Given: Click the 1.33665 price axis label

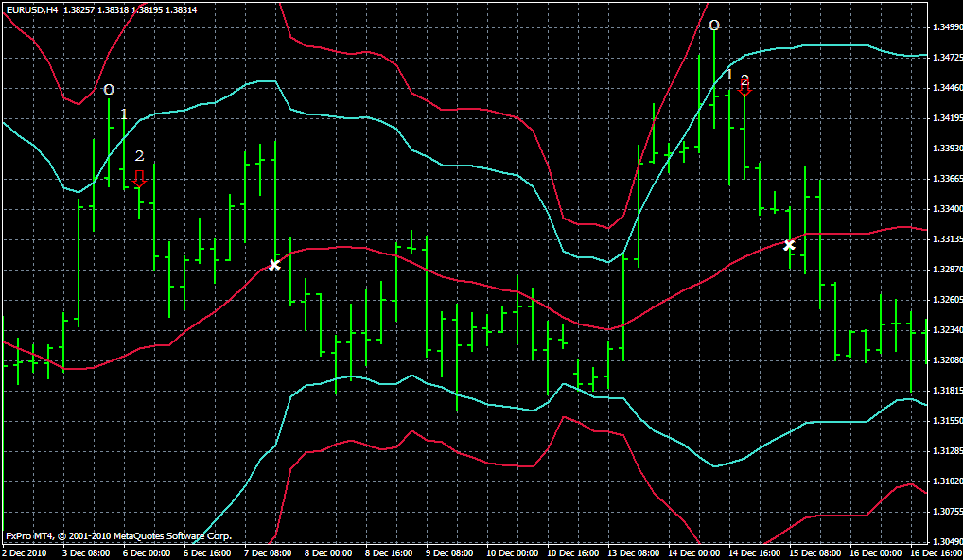Looking at the screenshot, I should tap(946, 179).
